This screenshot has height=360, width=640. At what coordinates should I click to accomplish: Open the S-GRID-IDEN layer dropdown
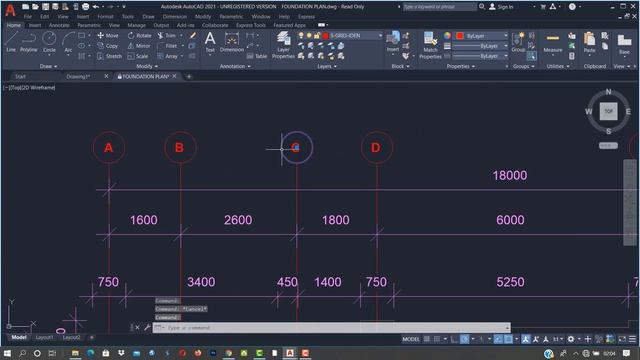tap(380, 36)
